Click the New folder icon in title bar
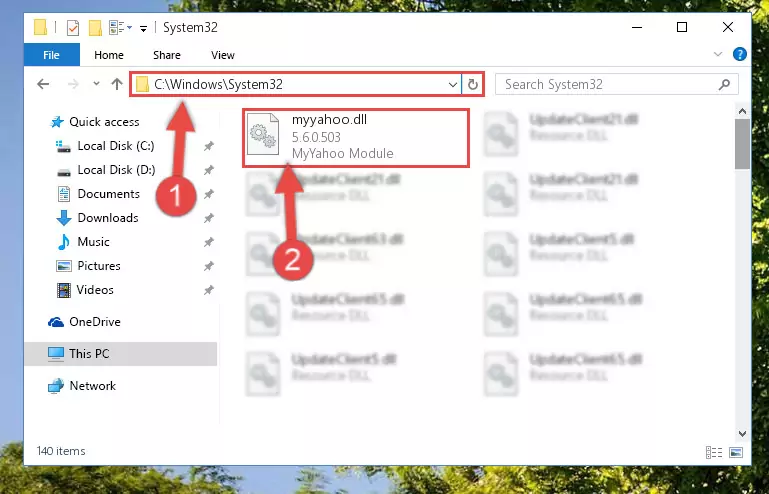This screenshot has width=769, height=494. pos(95,27)
